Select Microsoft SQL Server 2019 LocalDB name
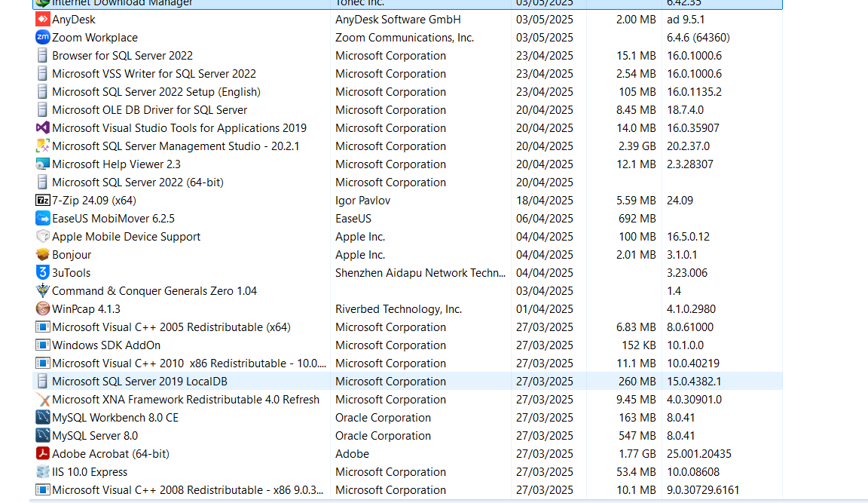Viewport: 868px width, 503px height. pyautogui.click(x=139, y=381)
